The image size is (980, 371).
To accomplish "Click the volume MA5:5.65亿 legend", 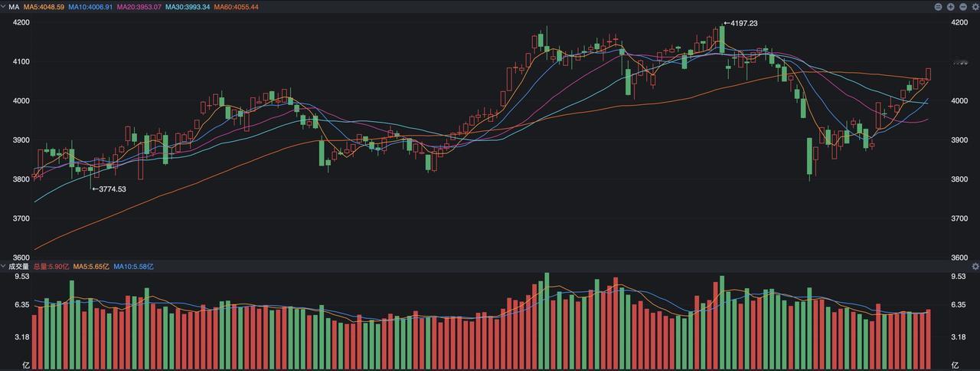I will 91,266.
